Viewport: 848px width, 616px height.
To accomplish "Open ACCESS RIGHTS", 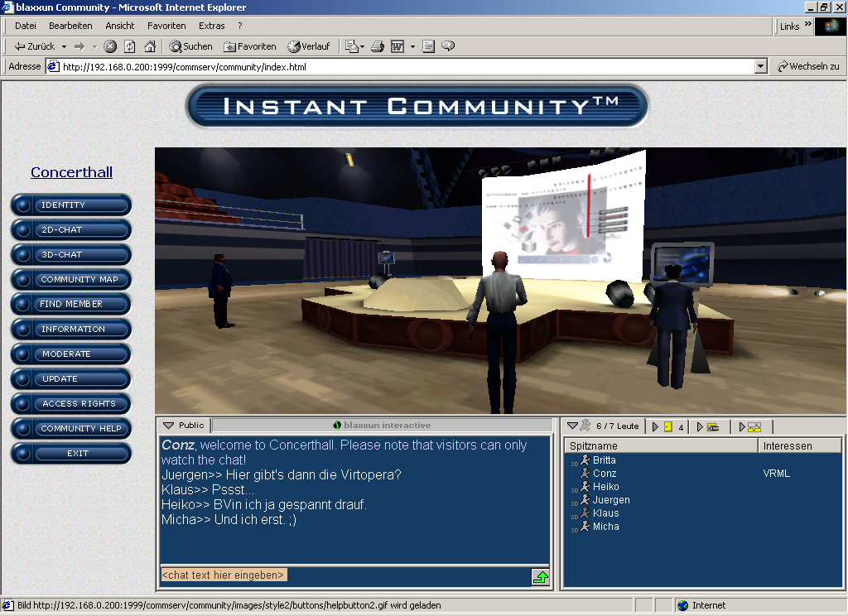I will 71,403.
